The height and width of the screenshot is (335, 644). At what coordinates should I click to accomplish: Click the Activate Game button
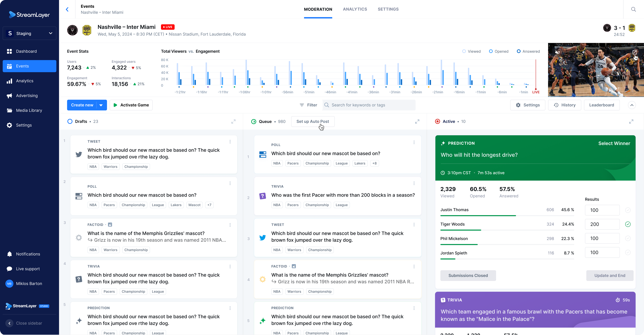point(131,105)
